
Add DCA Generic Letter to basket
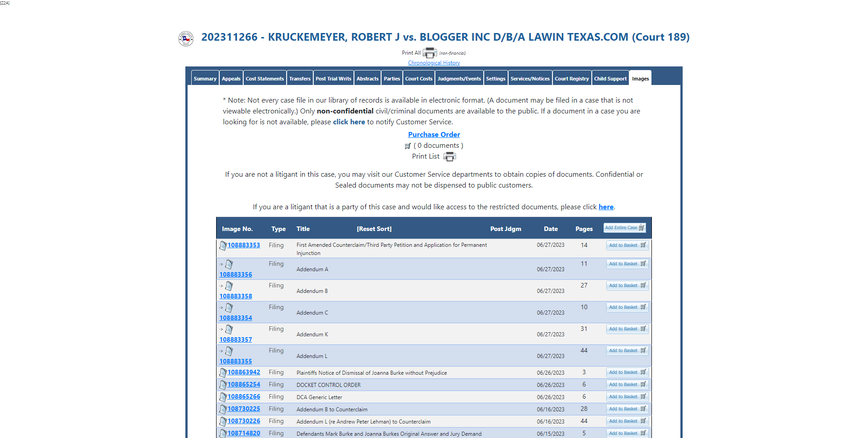point(627,397)
